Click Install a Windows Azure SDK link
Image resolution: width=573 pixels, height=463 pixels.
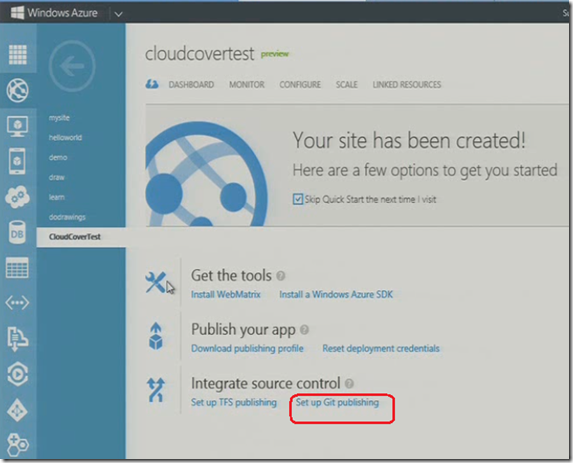tap(336, 294)
